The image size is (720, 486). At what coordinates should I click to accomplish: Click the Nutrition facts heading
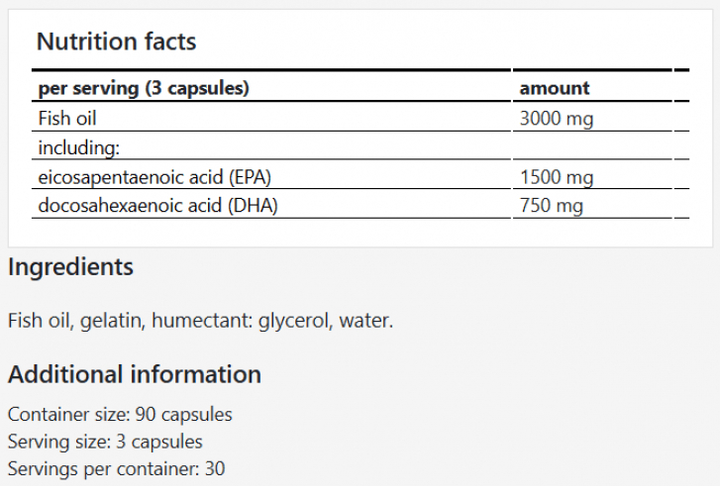click(116, 41)
